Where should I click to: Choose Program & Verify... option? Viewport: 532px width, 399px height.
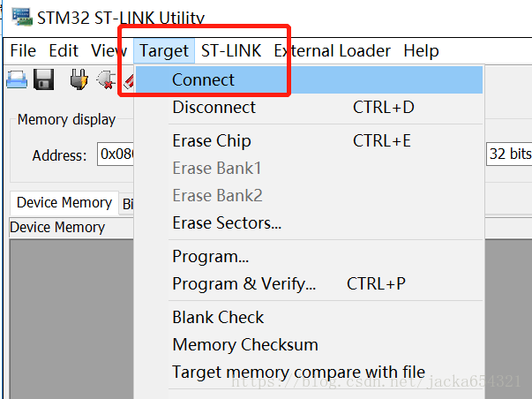(244, 284)
